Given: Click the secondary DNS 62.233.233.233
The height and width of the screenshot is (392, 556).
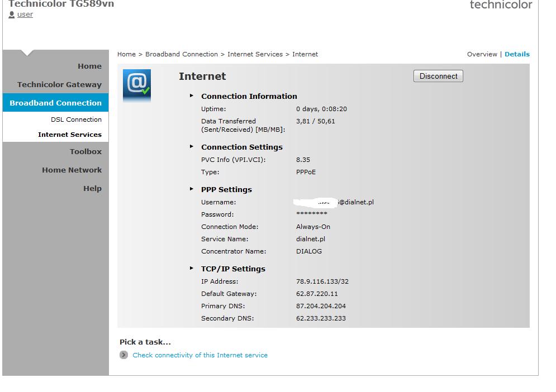Looking at the screenshot, I should coord(321,319).
